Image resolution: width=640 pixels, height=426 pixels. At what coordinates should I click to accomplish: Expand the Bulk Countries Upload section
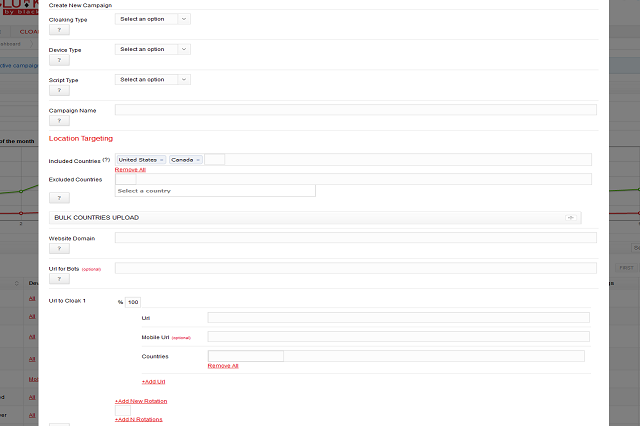570,217
